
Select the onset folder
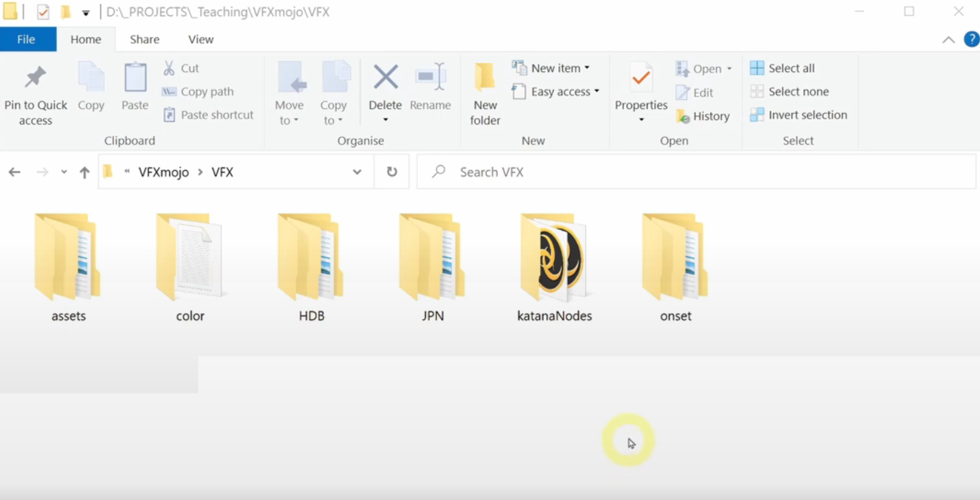[675, 268]
